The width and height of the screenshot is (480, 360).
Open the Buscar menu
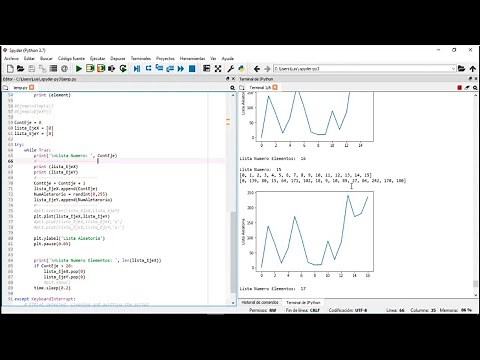46,58
